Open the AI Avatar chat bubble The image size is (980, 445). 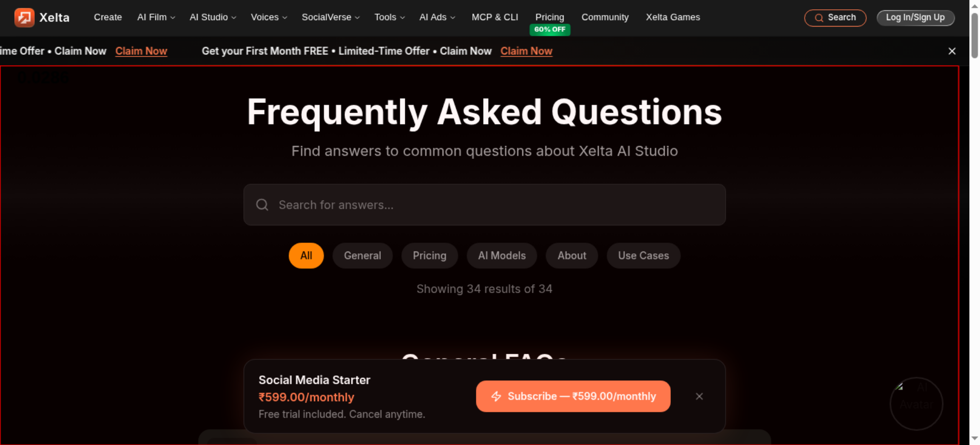pos(916,404)
